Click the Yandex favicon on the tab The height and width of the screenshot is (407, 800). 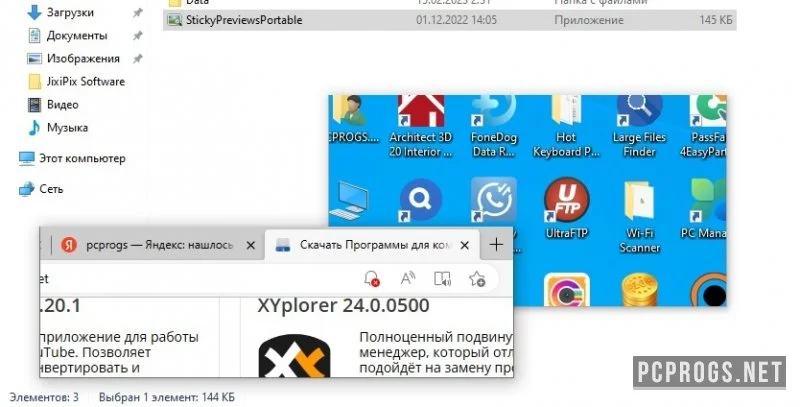pos(69,245)
